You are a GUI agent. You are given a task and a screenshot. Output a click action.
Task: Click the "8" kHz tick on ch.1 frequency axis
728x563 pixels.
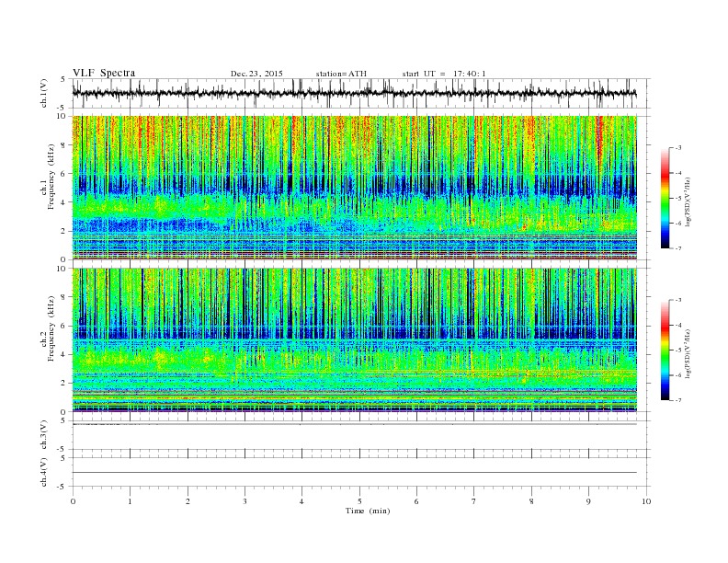pyautogui.click(x=64, y=145)
